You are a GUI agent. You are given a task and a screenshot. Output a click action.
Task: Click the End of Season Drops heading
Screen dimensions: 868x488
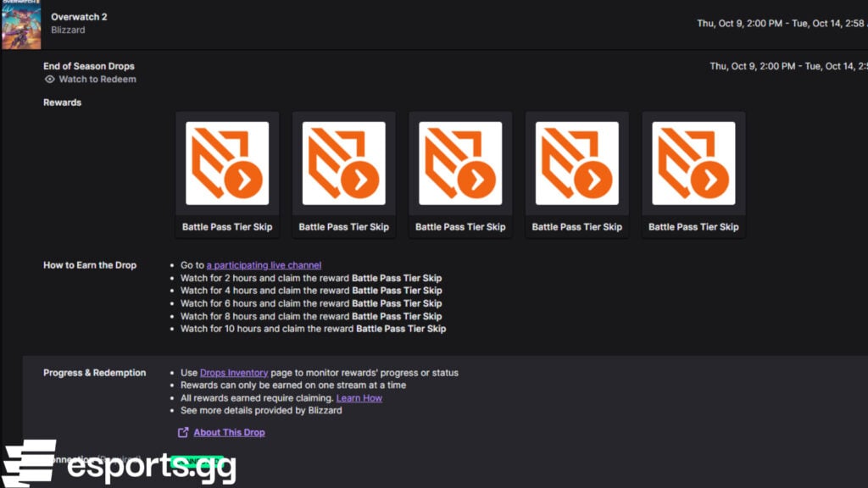(88, 66)
